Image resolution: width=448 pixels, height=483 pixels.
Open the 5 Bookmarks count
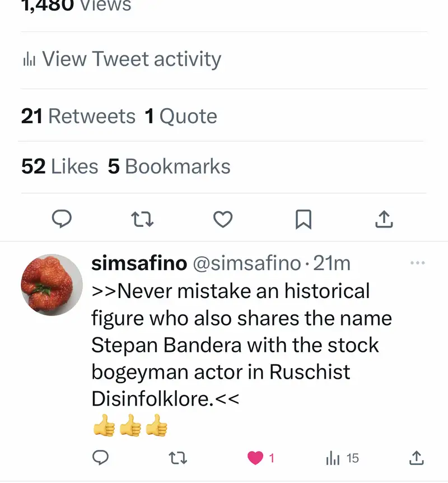(x=169, y=166)
